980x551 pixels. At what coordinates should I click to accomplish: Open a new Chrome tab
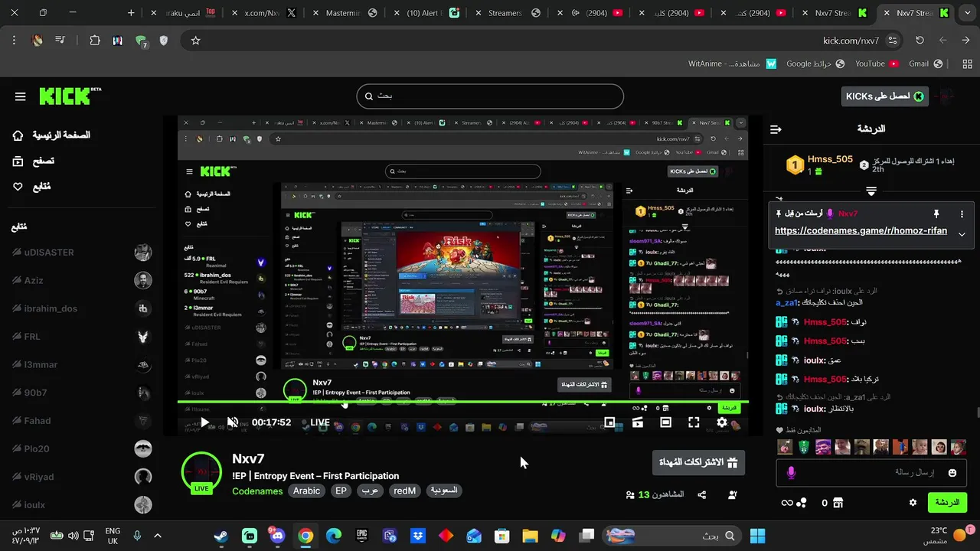coord(131,13)
